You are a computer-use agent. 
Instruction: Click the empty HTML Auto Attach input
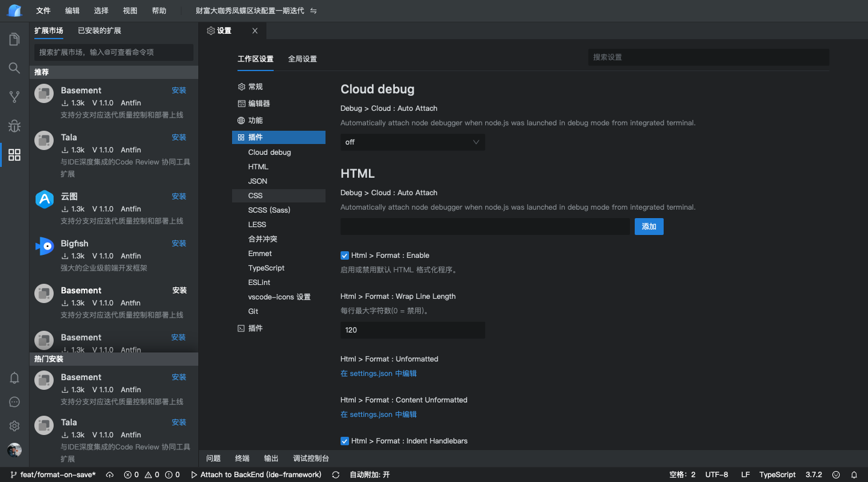[485, 227]
